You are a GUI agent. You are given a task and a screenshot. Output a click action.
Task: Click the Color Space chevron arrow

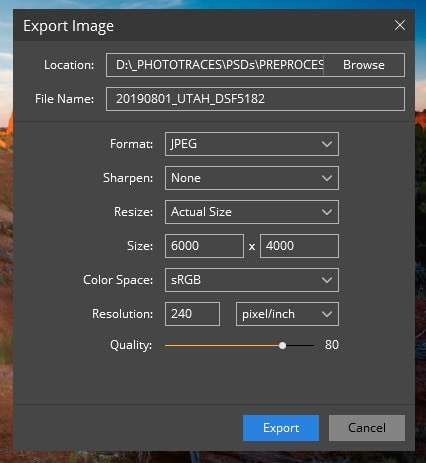(x=327, y=280)
